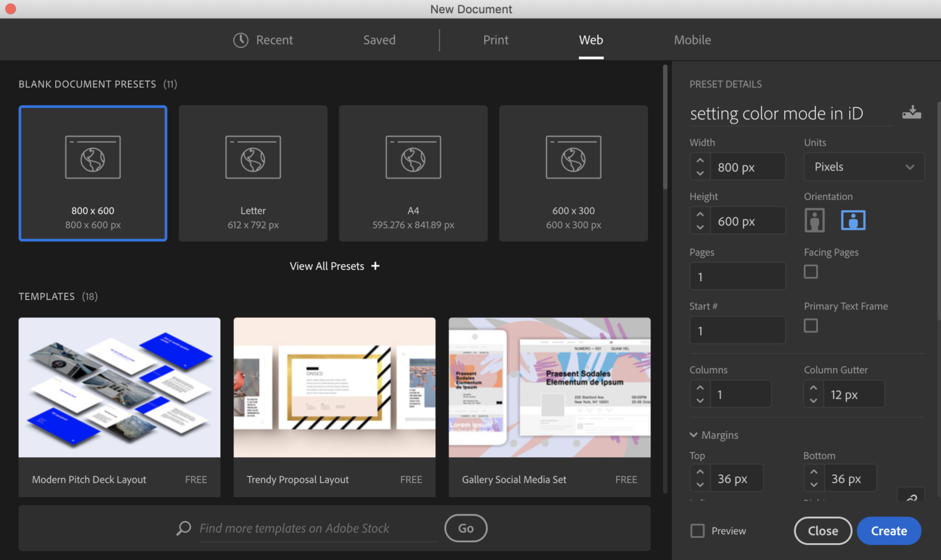Switch to the Print tab
This screenshot has width=941, height=560.
[496, 40]
